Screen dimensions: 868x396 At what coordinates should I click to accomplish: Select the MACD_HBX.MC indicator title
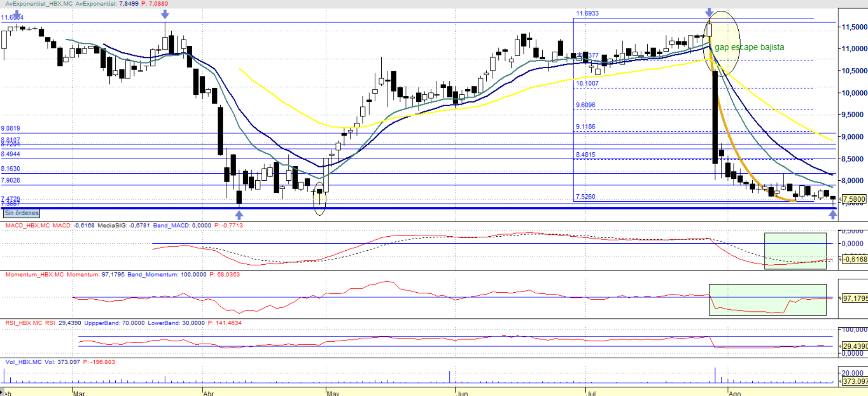point(28,225)
